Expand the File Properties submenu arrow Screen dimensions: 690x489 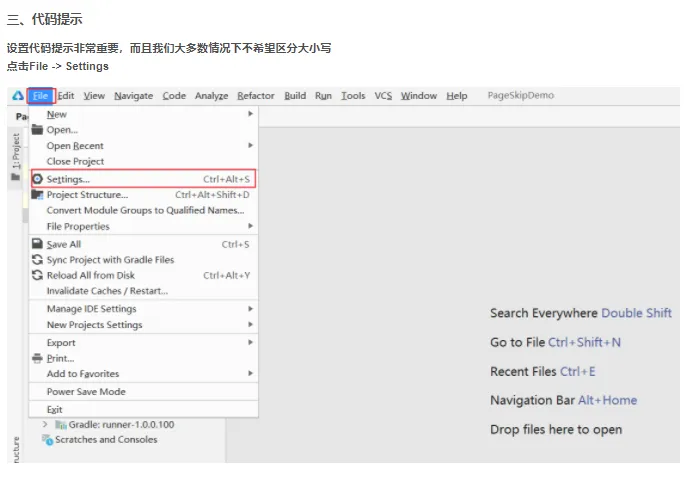pyautogui.click(x=250, y=226)
